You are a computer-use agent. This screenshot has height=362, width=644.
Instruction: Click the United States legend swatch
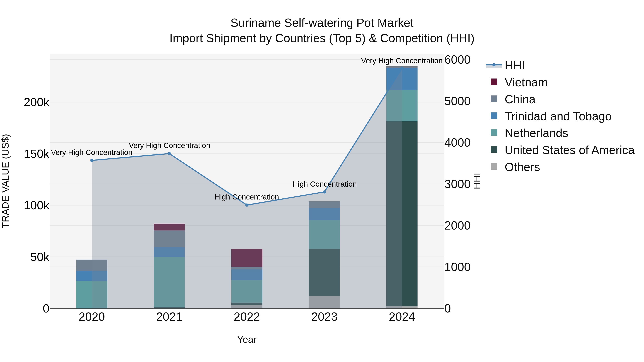click(x=494, y=150)
